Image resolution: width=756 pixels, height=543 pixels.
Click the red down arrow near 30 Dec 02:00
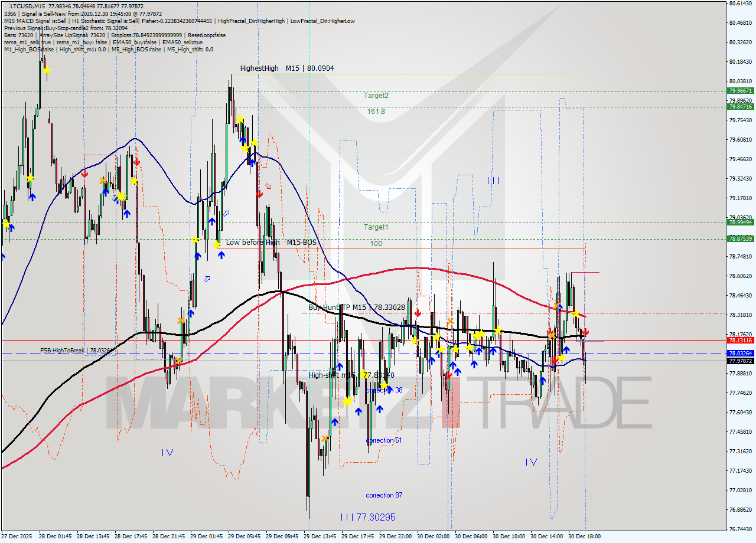pyautogui.click(x=418, y=313)
